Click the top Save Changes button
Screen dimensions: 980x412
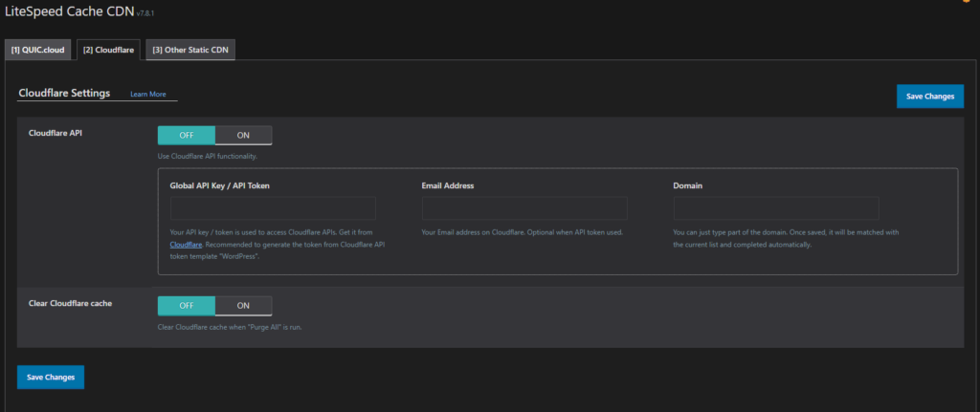pos(930,97)
